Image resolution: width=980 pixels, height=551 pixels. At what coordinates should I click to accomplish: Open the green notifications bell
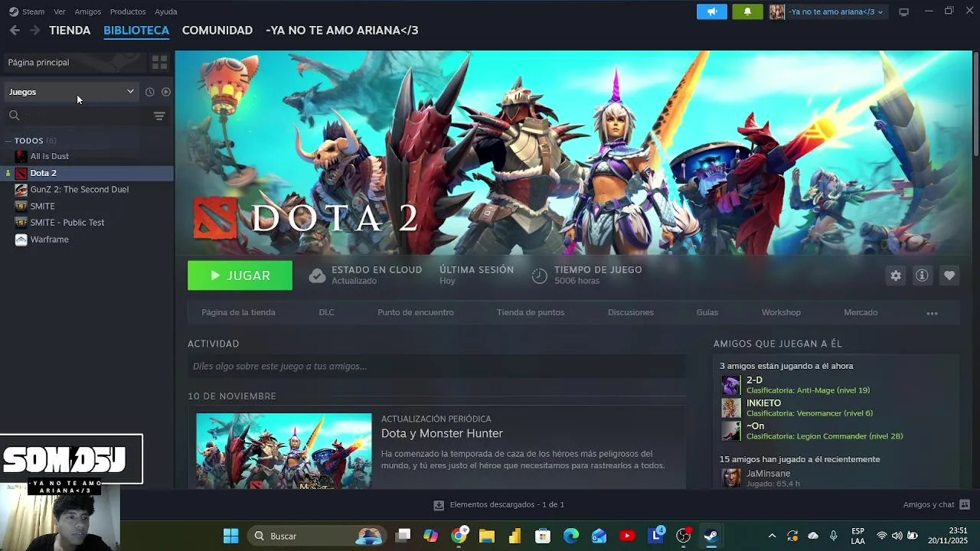coord(747,11)
